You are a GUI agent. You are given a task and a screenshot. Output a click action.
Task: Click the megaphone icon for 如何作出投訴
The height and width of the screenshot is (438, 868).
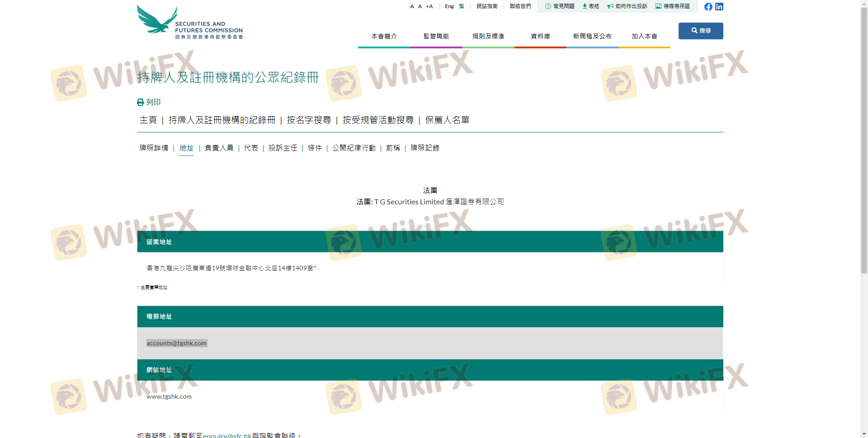[x=610, y=6]
